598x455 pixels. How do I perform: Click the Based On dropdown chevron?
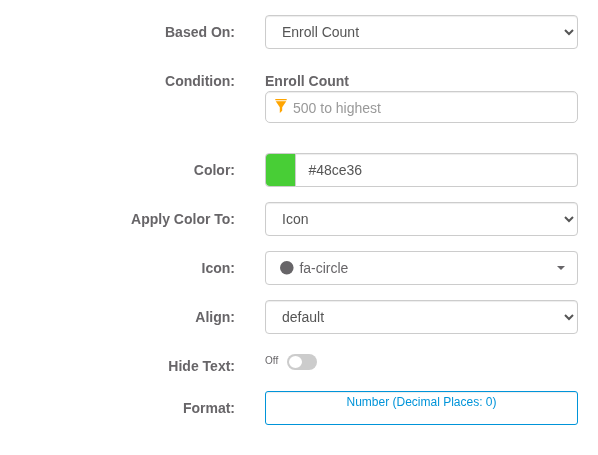coord(569,32)
